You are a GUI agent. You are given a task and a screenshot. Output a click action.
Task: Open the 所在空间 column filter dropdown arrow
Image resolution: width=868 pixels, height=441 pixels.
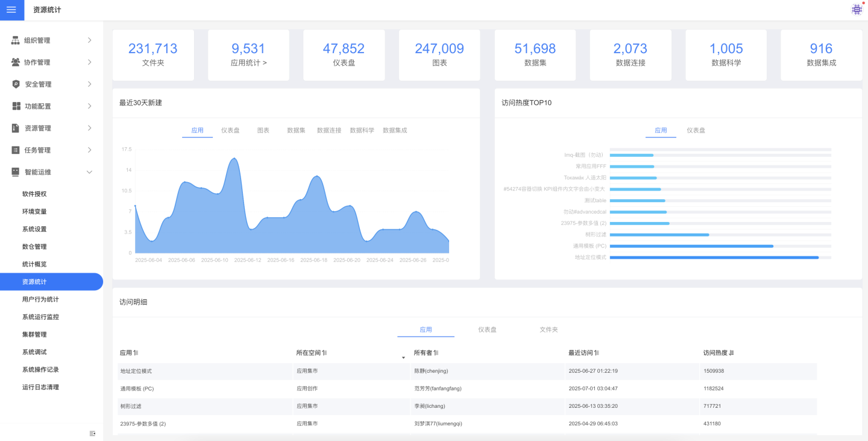click(403, 358)
